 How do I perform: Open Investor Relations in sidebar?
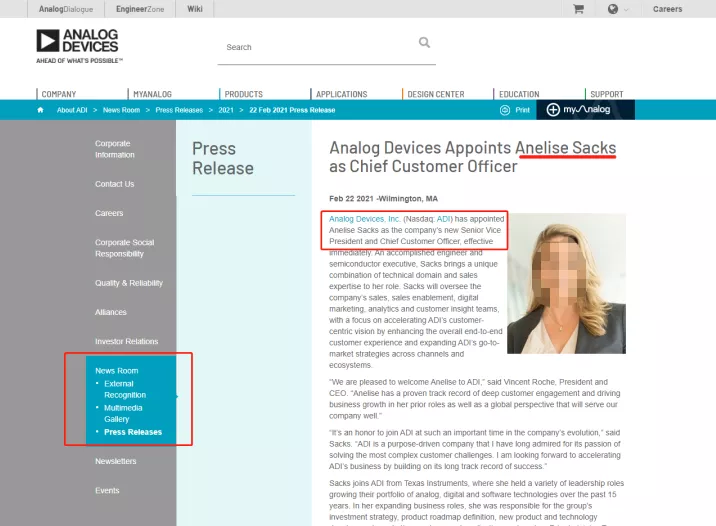(126, 342)
